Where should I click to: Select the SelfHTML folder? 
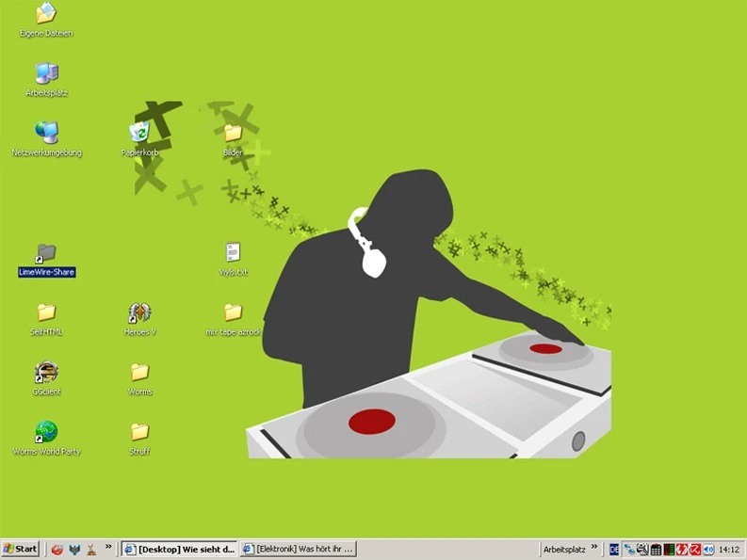tap(46, 313)
